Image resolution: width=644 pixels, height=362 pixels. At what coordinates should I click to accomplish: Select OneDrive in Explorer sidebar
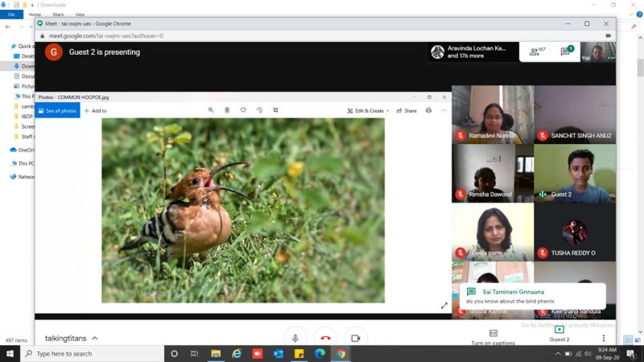(23, 150)
